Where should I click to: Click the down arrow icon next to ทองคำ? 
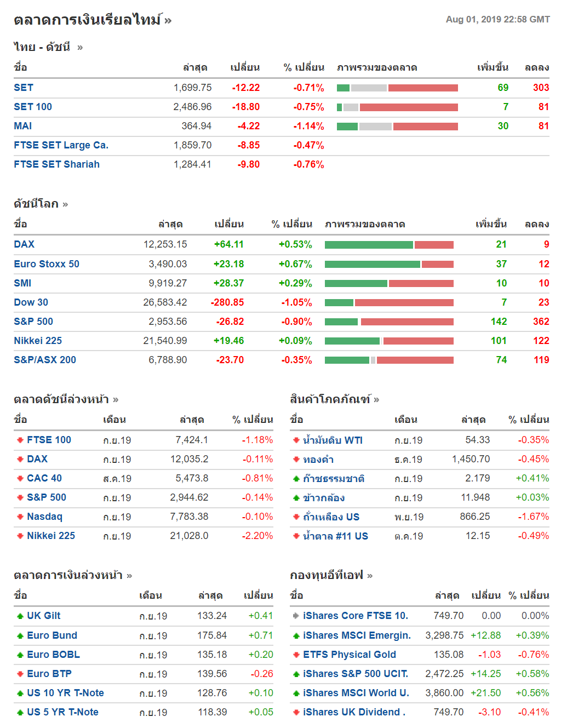pos(296,459)
